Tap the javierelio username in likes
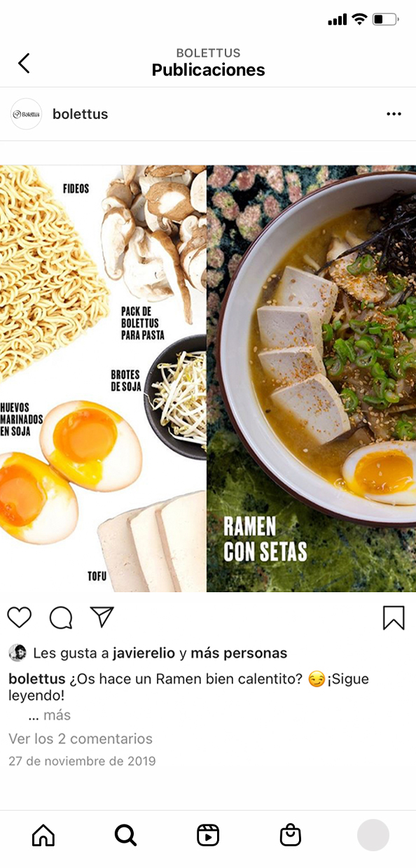416x868 pixels. pos(145,653)
